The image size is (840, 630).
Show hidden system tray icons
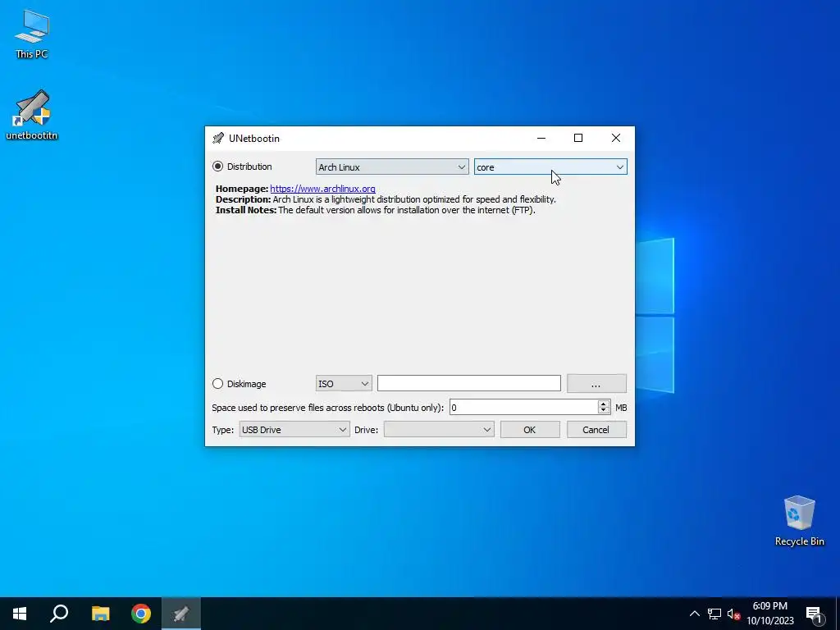click(694, 614)
